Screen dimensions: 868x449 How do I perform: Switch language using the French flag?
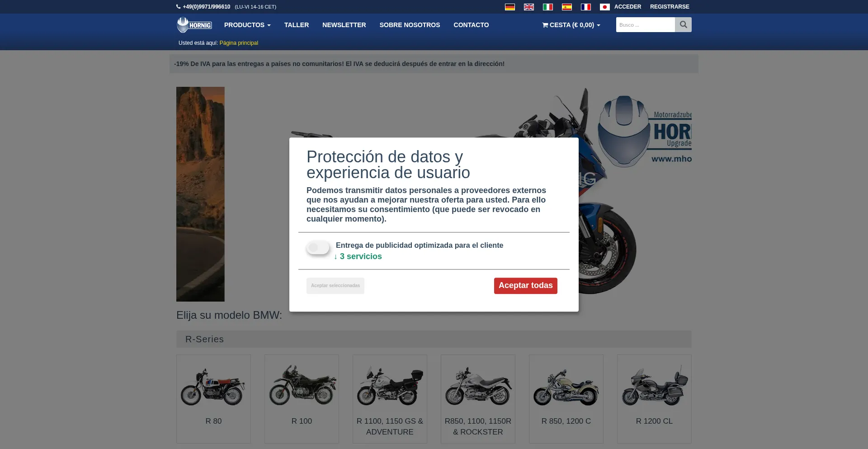click(x=585, y=7)
